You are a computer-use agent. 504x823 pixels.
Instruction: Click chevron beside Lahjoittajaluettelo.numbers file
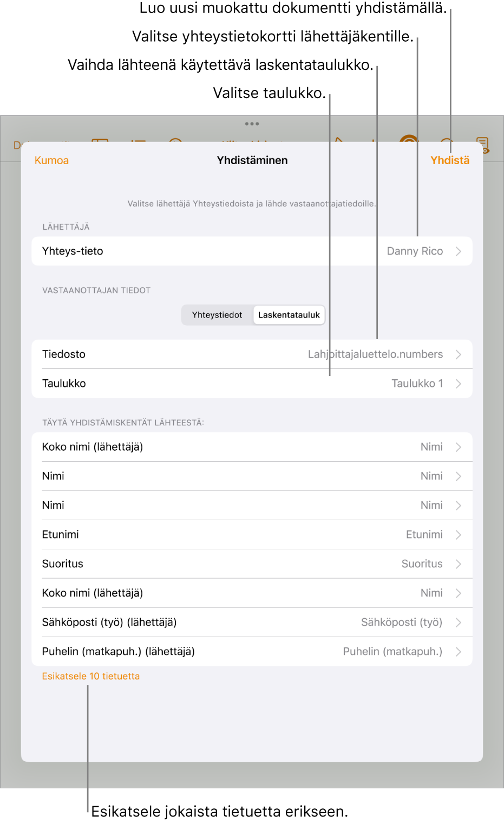459,354
